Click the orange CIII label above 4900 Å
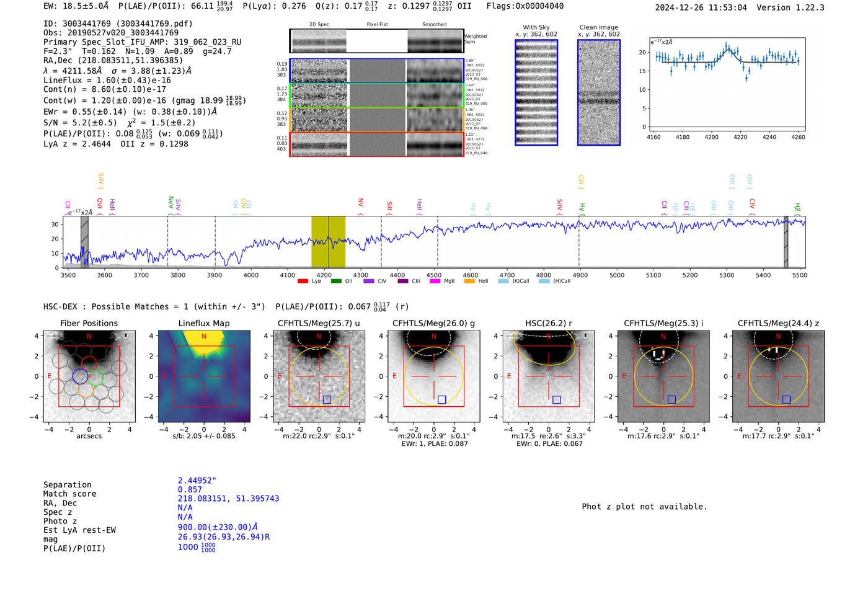This screenshot has height=591, width=868. click(x=581, y=182)
